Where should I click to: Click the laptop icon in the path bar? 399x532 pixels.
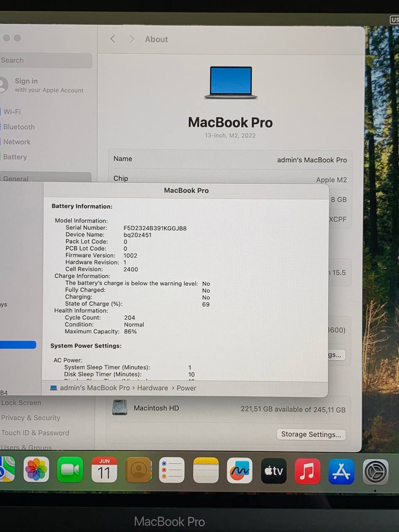pyautogui.click(x=54, y=388)
